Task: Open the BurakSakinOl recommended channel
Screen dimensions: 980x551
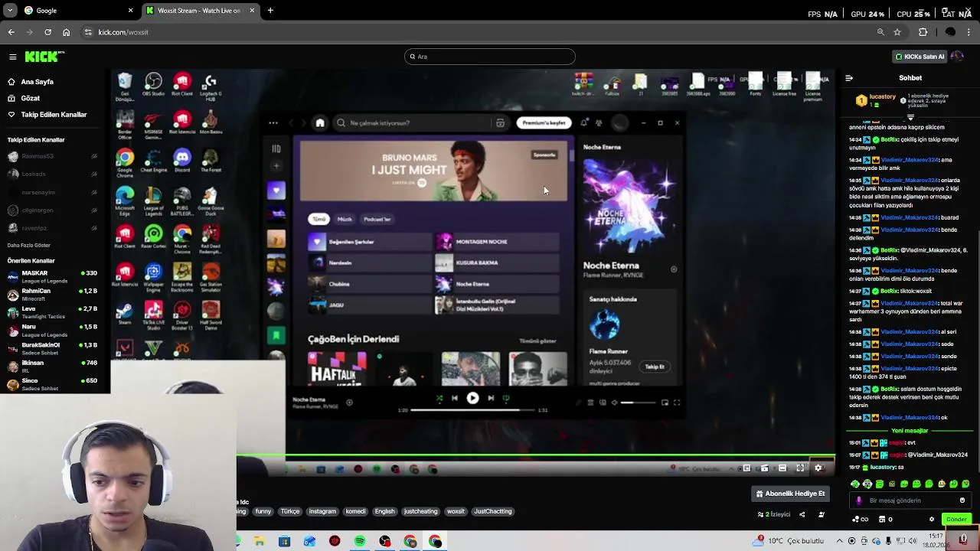Action: pos(52,348)
